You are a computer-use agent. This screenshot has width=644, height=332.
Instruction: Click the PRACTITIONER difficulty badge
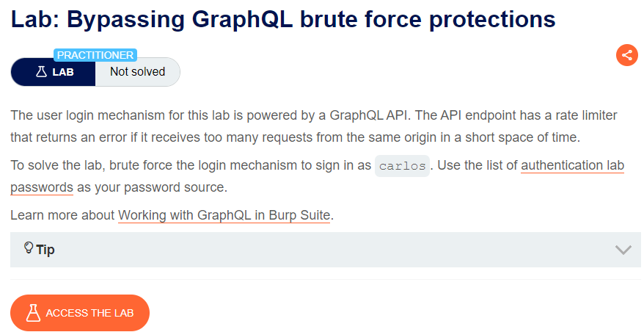95,55
